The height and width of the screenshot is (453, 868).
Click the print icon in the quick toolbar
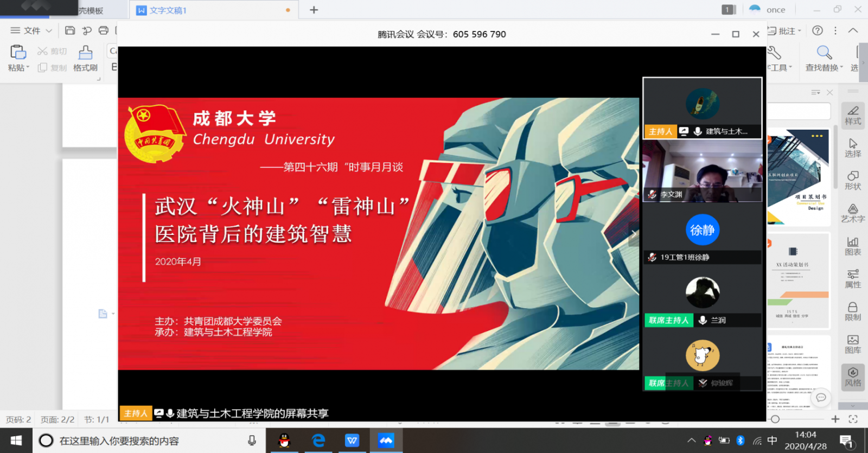pos(104,30)
